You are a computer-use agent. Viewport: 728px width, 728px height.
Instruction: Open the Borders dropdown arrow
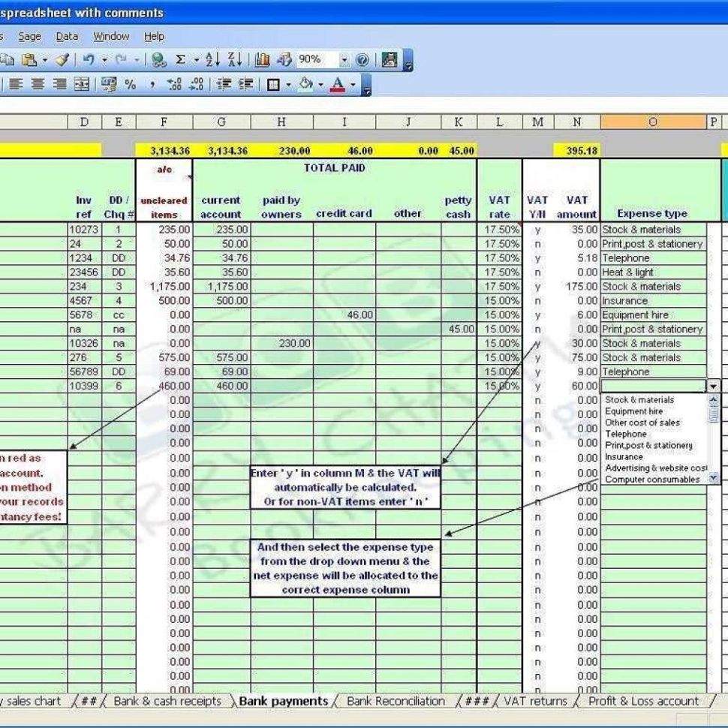[x=288, y=84]
